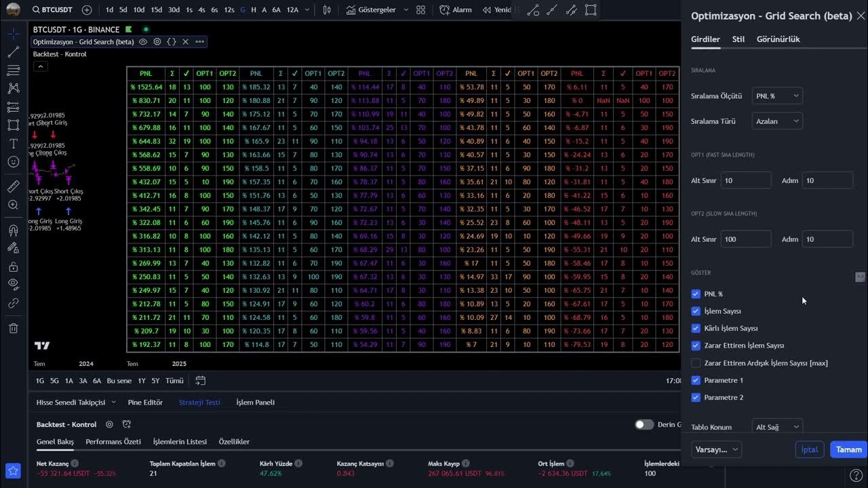
Task: Click the chain link drawings icon
Action: coord(13,303)
